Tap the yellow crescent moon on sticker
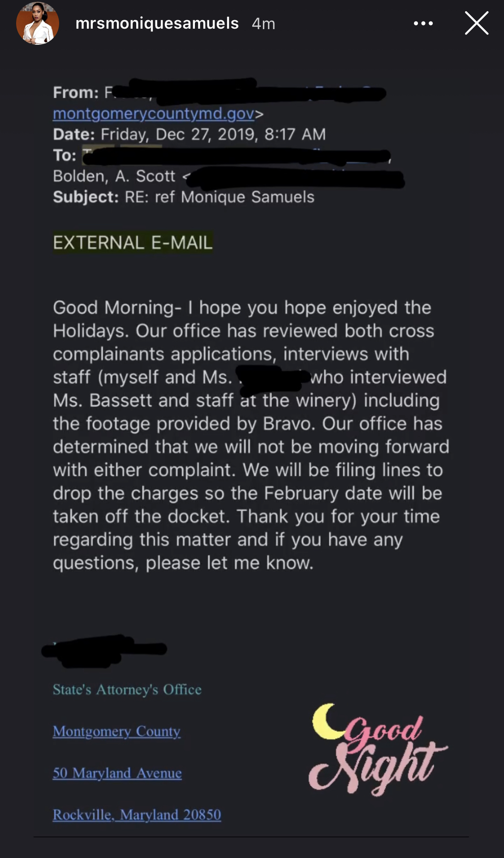The width and height of the screenshot is (504, 858). (x=327, y=721)
